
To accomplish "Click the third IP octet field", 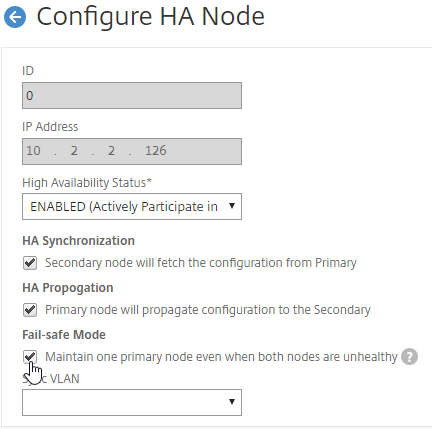I will coord(111,151).
